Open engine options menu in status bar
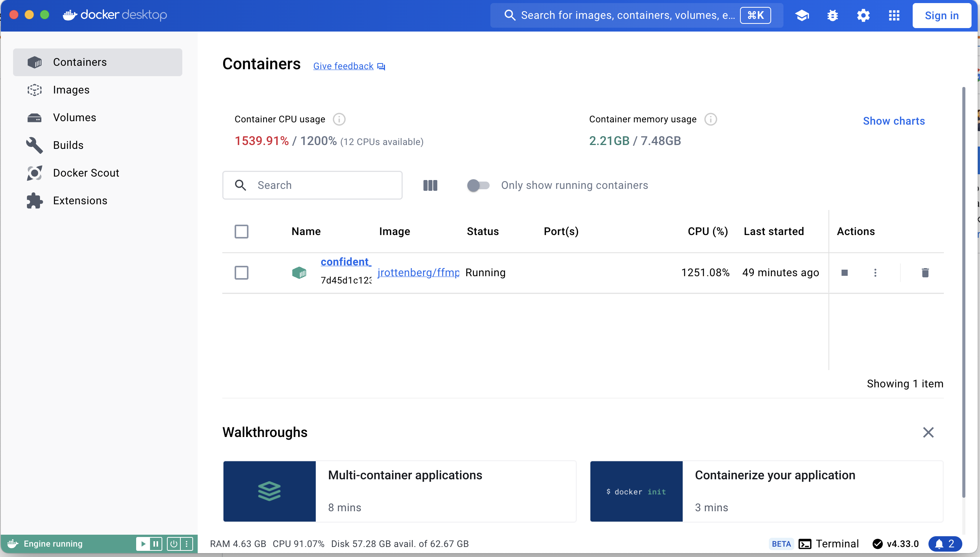Screen dimensions: 980x557 (x=187, y=544)
